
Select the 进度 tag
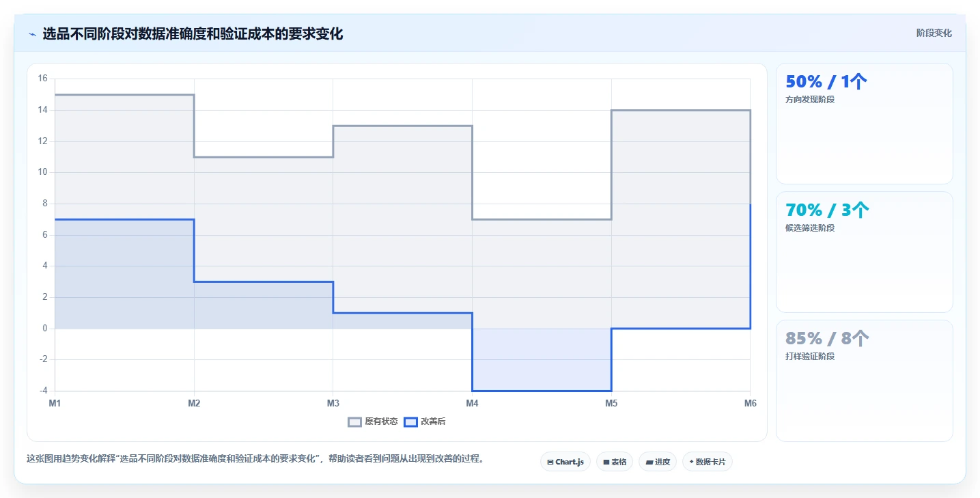658,462
